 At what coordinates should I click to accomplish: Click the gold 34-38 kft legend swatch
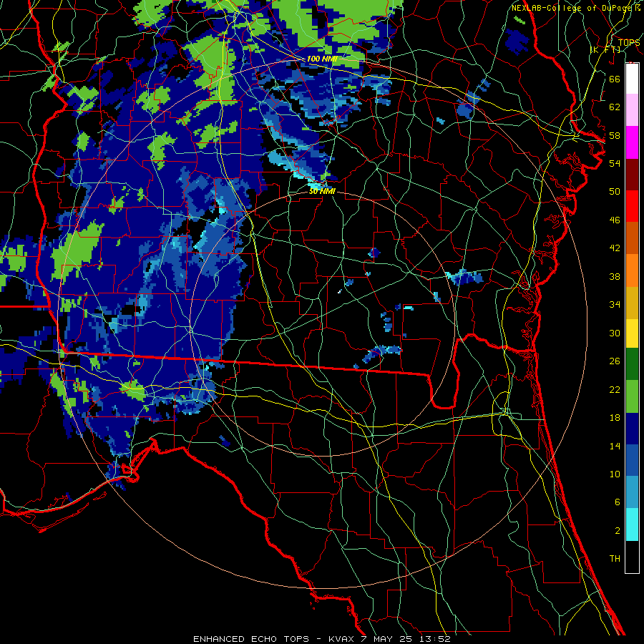(x=632, y=303)
